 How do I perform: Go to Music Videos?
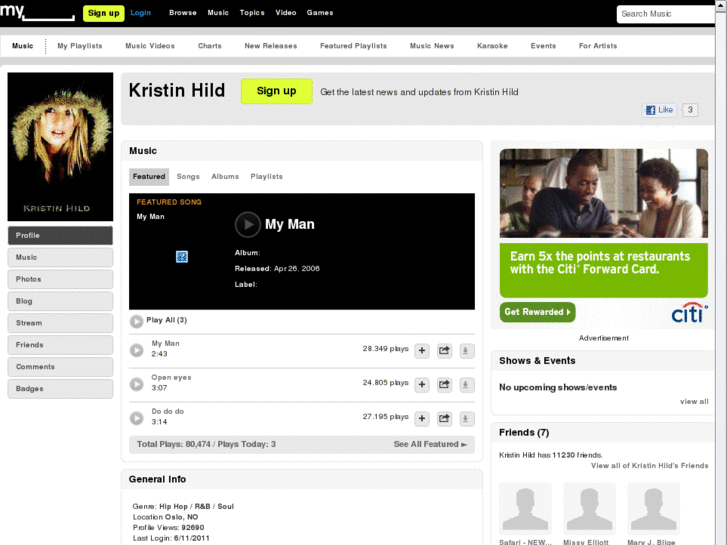(150, 46)
